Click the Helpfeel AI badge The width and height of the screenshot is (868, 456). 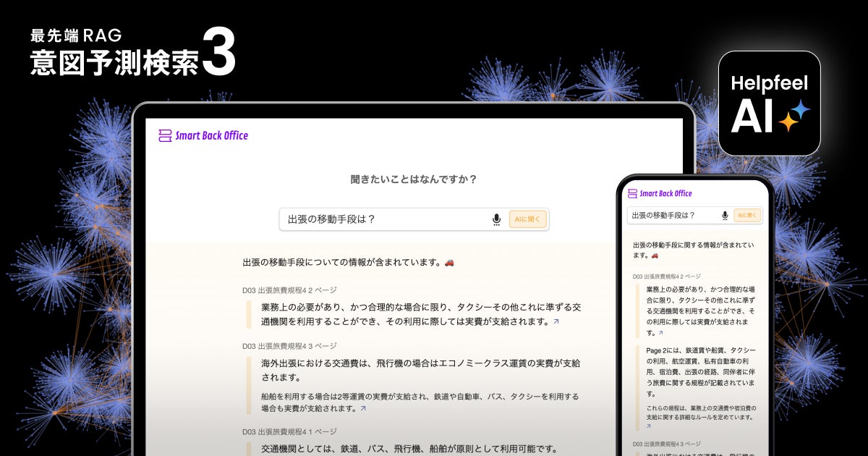[769, 104]
